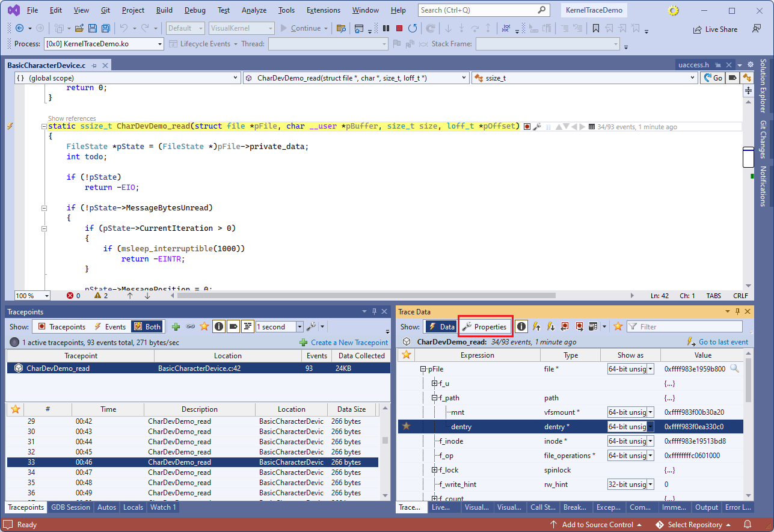Collapse the f_path tree node
774x532 pixels.
point(434,398)
